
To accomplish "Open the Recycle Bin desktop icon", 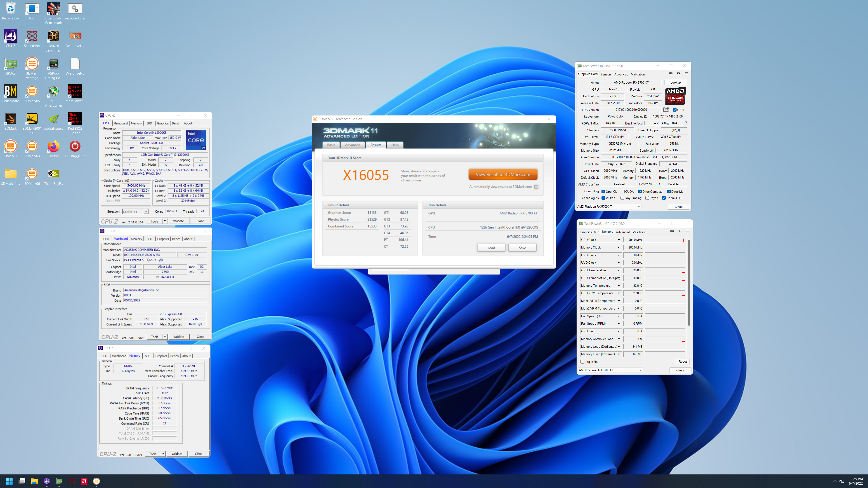I will pyautogui.click(x=10, y=11).
